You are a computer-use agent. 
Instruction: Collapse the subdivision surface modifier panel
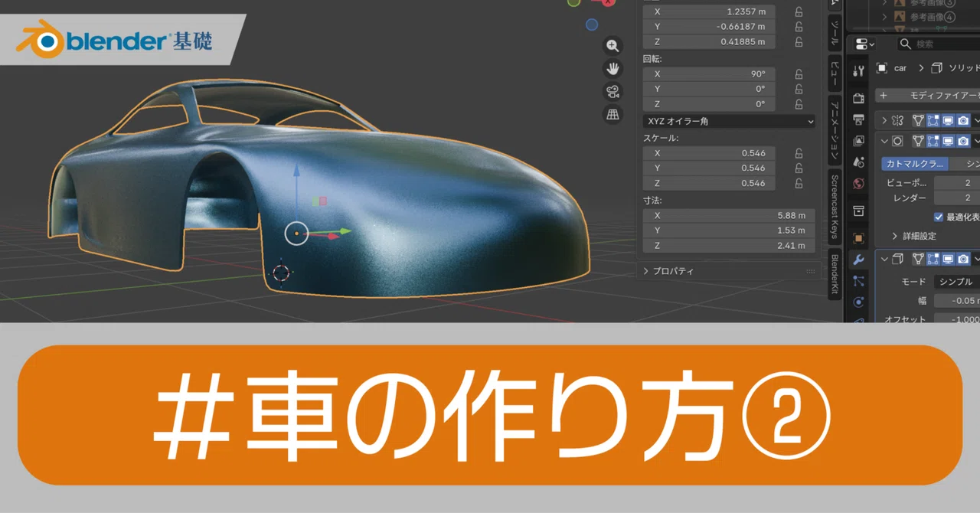click(884, 141)
